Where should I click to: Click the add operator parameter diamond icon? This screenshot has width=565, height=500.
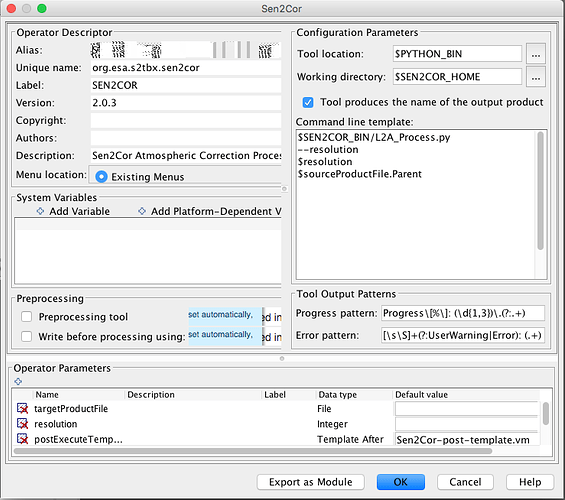[x=18, y=381]
